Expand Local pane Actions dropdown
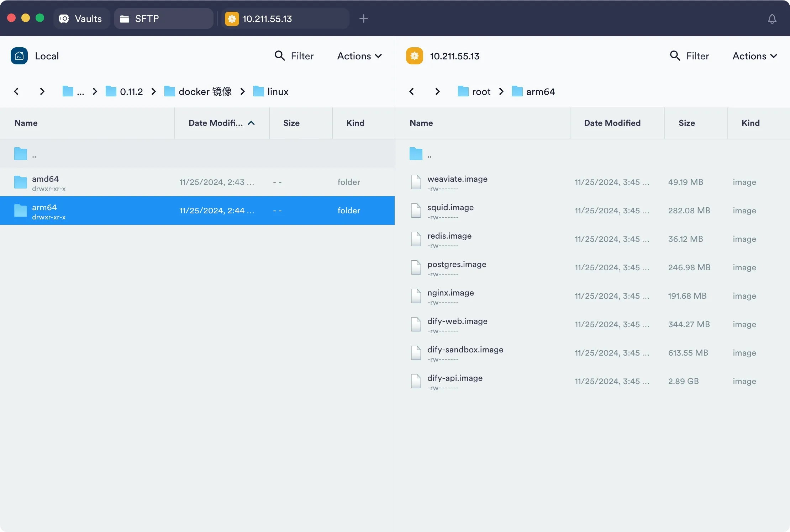This screenshot has width=790, height=532. click(359, 56)
